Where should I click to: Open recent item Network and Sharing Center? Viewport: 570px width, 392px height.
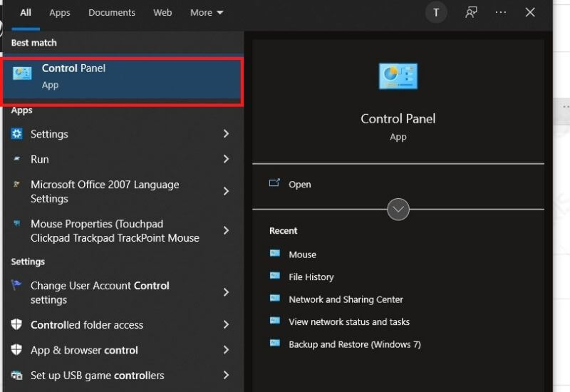coord(346,299)
